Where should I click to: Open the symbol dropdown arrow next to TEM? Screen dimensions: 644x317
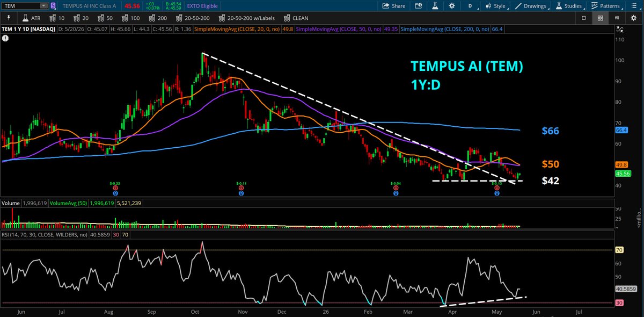tap(43, 6)
